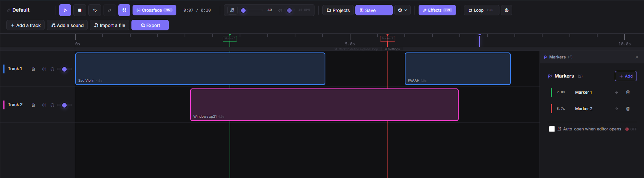
Task: Open the Projects list
Action: click(x=338, y=10)
